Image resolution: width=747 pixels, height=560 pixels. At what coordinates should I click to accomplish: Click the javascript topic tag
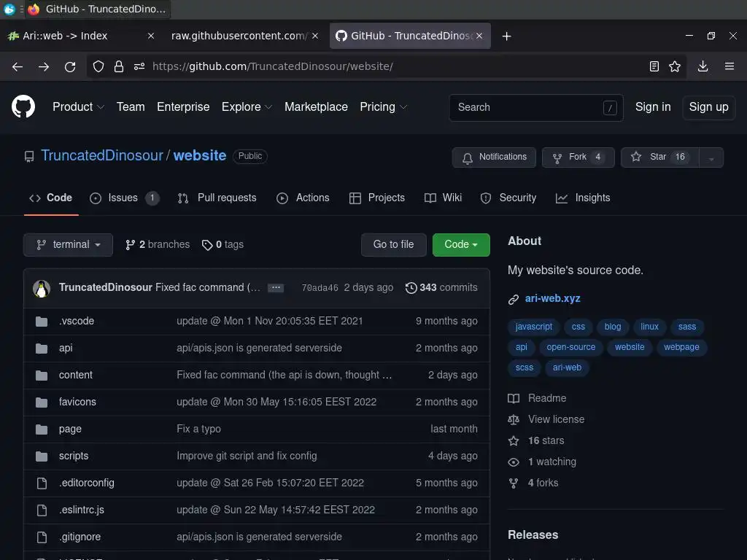[533, 327]
